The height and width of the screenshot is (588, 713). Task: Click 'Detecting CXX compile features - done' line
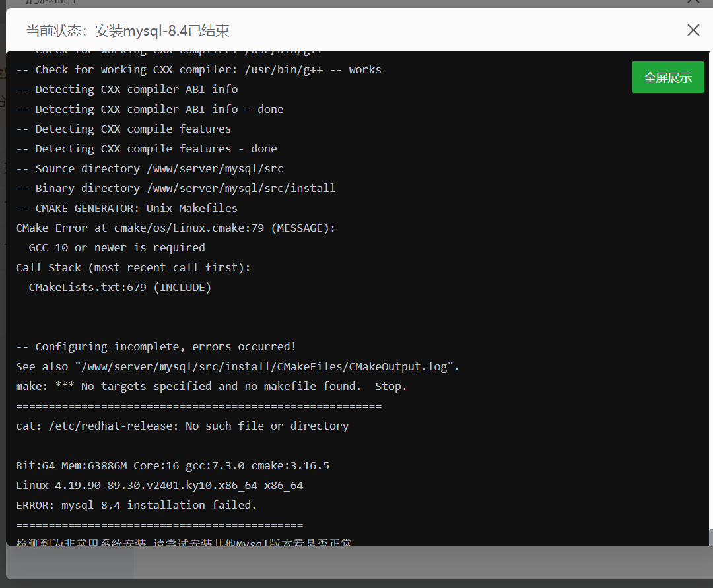(147, 148)
